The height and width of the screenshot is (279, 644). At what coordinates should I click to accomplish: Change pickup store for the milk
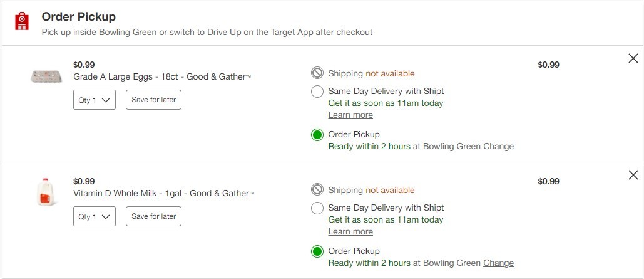coord(498,263)
